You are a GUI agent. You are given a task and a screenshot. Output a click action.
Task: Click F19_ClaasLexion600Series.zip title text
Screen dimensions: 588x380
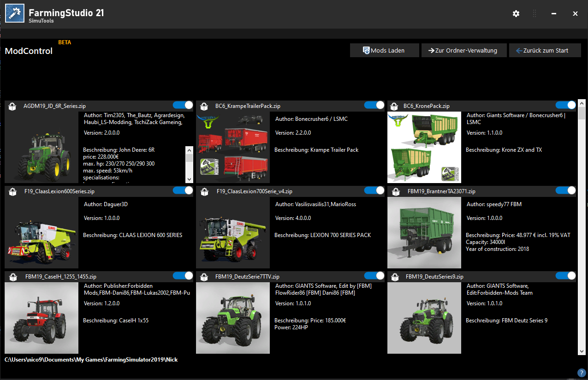pos(59,191)
